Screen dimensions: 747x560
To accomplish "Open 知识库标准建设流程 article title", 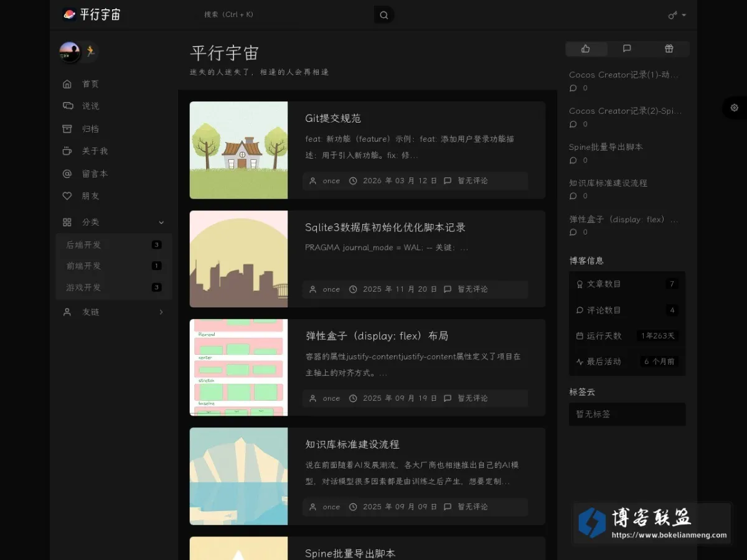I will tap(352, 445).
